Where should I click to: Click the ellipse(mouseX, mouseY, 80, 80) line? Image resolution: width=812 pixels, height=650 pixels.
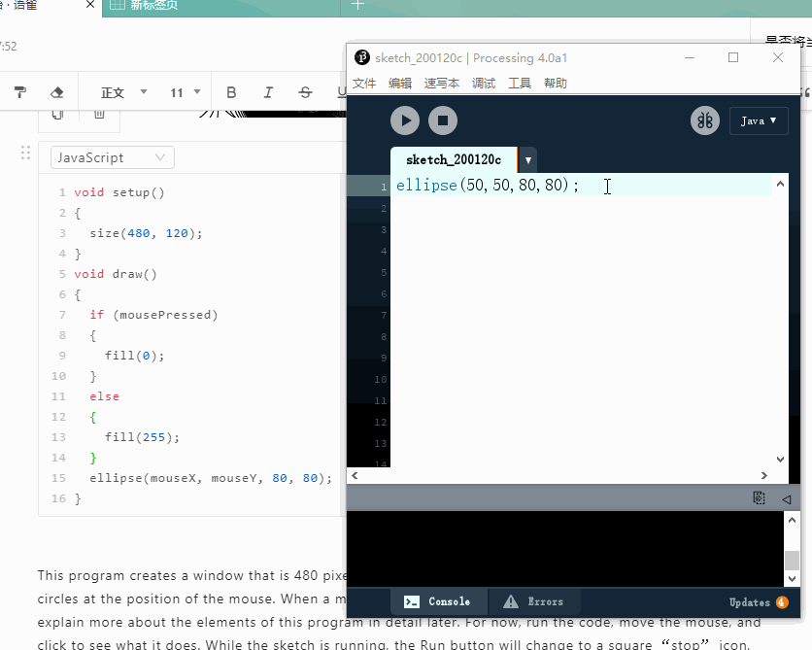click(x=210, y=478)
